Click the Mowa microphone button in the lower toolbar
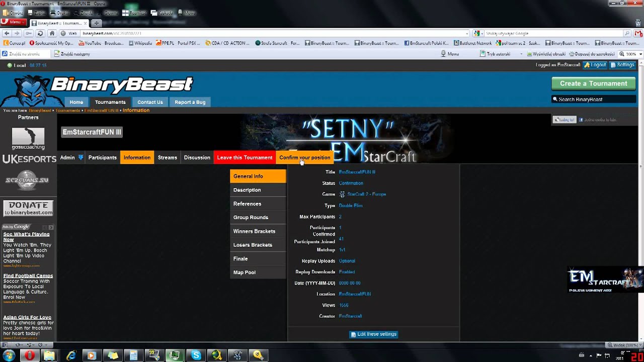This screenshot has width=644, height=362. point(450,54)
